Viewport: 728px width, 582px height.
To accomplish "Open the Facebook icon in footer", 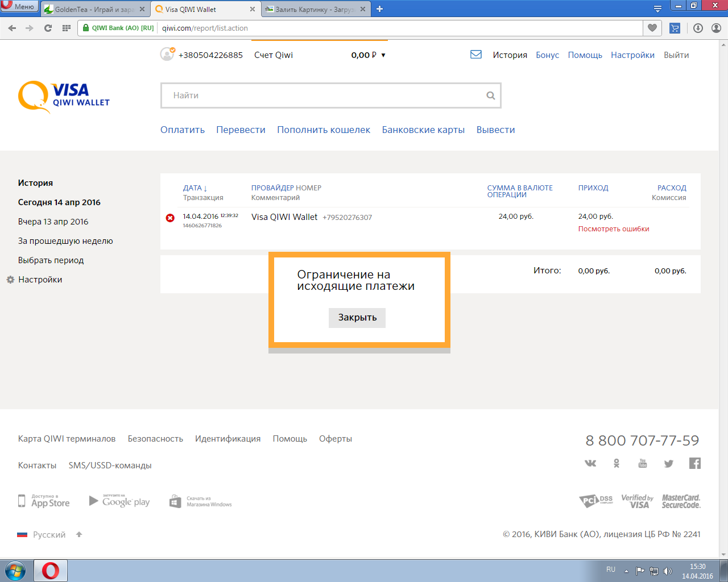I will (695, 463).
